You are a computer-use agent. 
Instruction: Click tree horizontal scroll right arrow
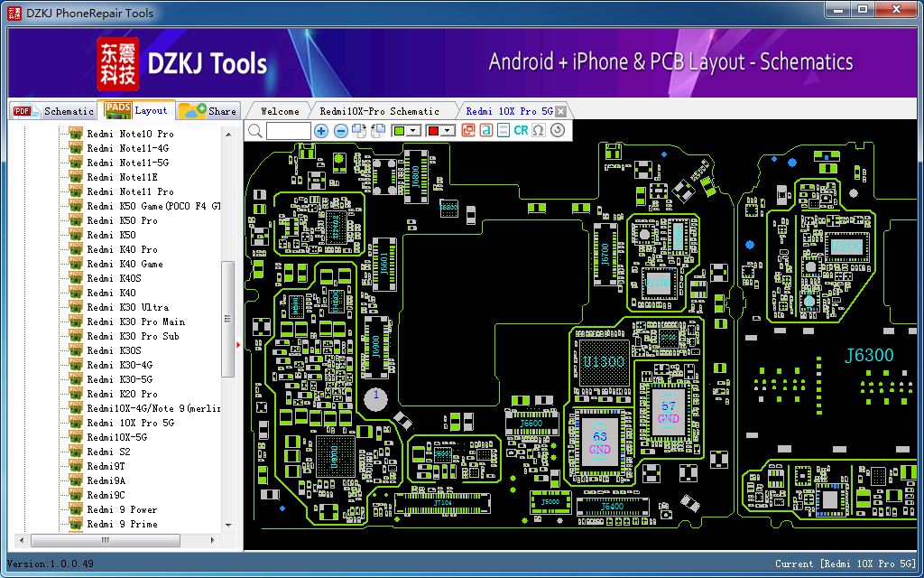(x=213, y=540)
